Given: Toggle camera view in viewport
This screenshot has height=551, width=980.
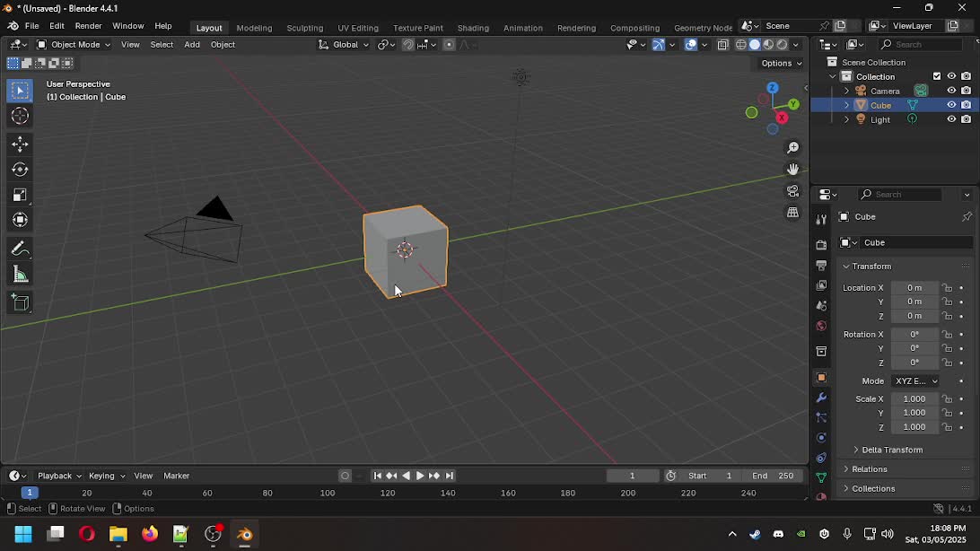Looking at the screenshot, I should pyautogui.click(x=792, y=191).
